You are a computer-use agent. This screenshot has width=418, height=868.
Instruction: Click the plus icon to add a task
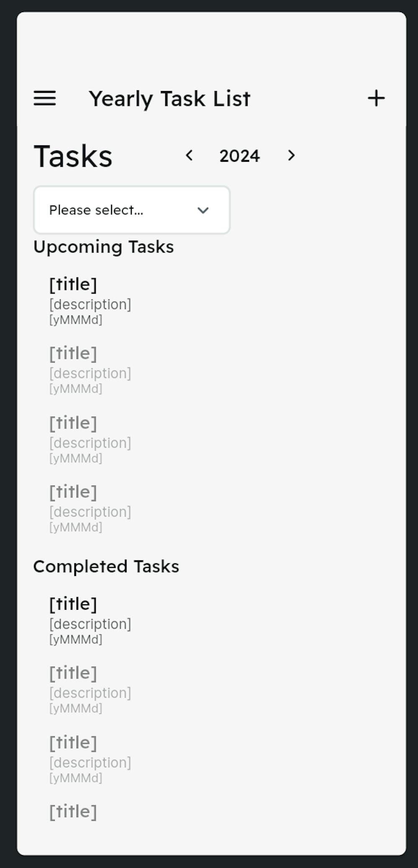[x=376, y=98]
